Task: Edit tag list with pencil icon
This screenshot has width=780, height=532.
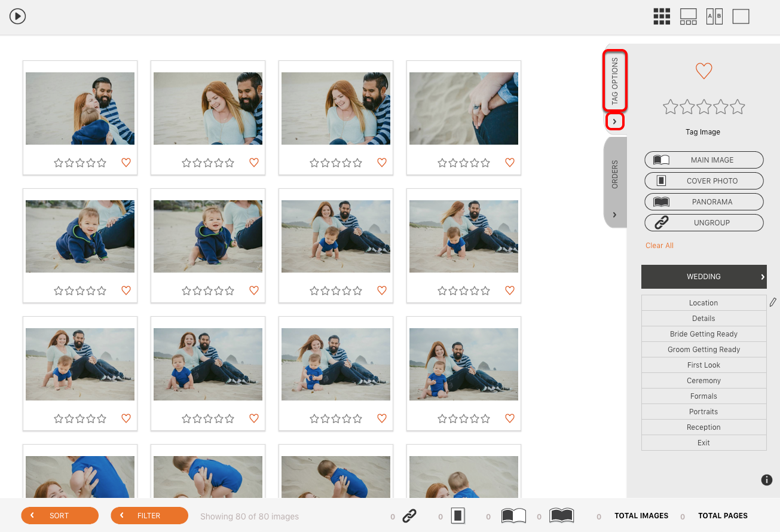Action: tap(773, 302)
